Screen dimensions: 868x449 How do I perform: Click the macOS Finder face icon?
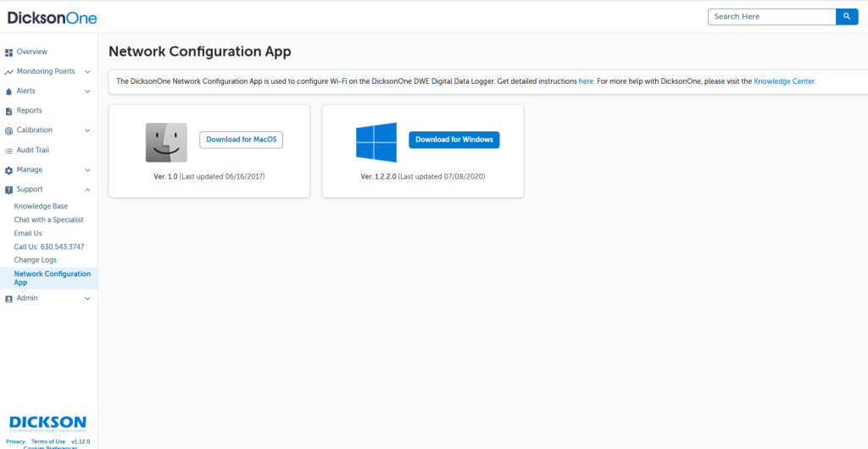pyautogui.click(x=166, y=142)
